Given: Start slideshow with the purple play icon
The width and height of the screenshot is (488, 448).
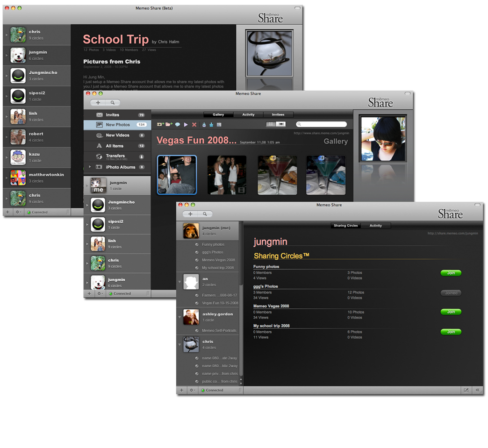Looking at the screenshot, I should [186, 125].
